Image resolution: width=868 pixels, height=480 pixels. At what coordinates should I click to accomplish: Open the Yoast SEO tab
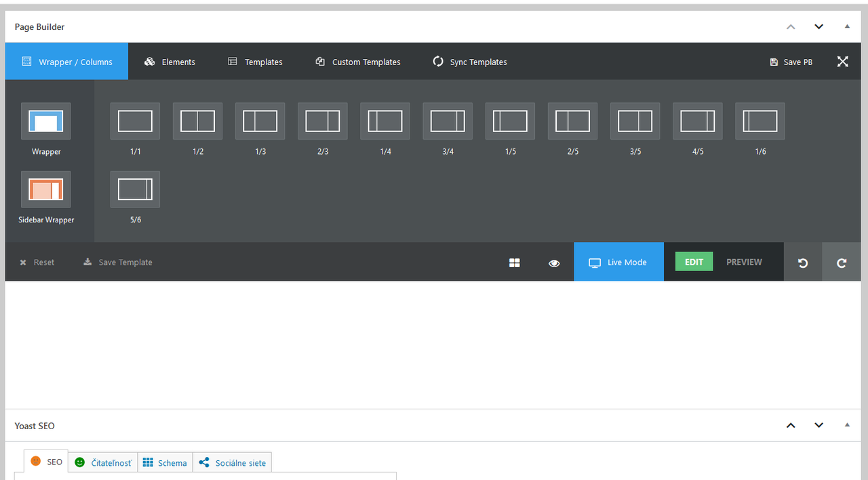click(46, 462)
